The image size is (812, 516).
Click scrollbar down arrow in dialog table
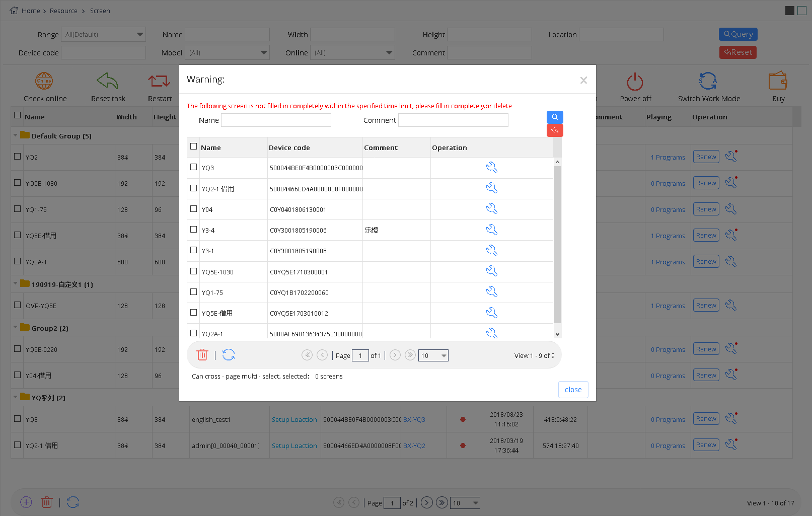[557, 334]
